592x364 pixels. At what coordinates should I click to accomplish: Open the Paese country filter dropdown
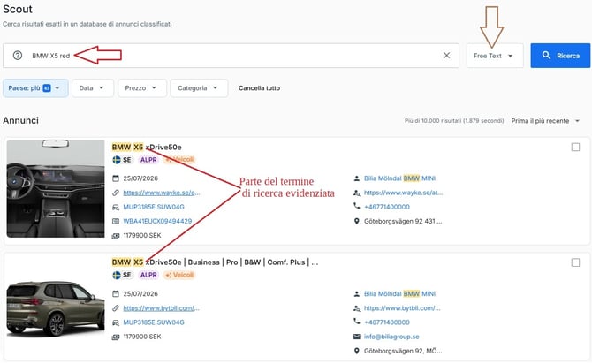pos(35,88)
